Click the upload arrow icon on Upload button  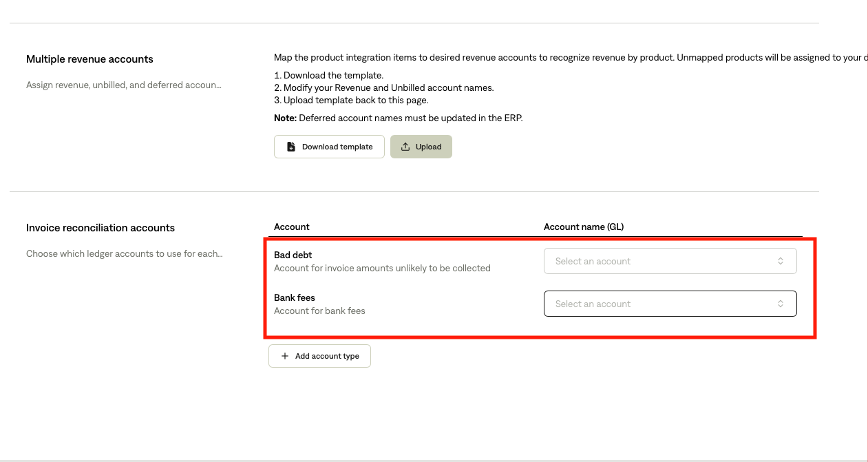click(x=404, y=146)
